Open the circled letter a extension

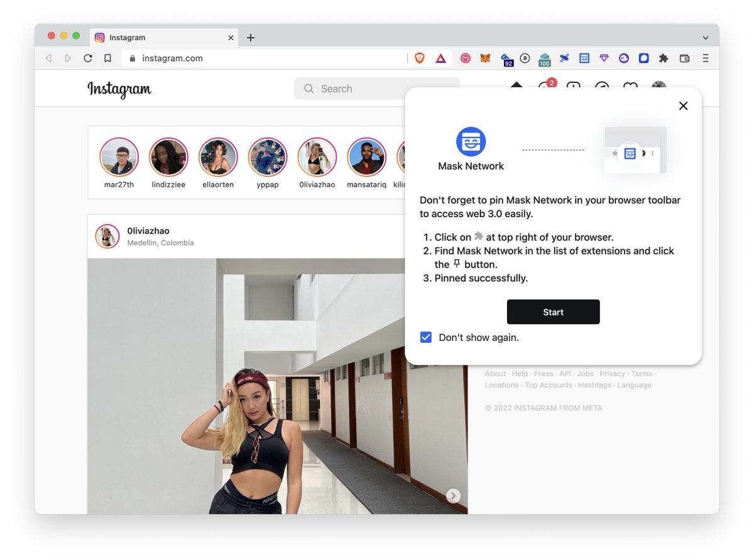pos(525,58)
